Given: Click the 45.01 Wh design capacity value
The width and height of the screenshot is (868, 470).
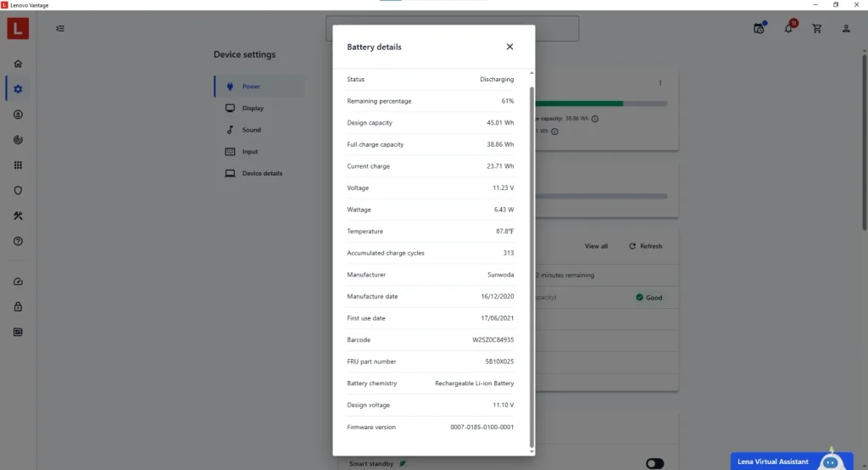Looking at the screenshot, I should [500, 122].
